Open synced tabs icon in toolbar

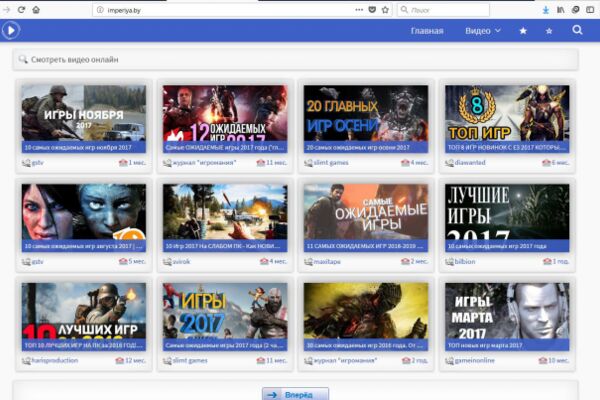[575, 10]
